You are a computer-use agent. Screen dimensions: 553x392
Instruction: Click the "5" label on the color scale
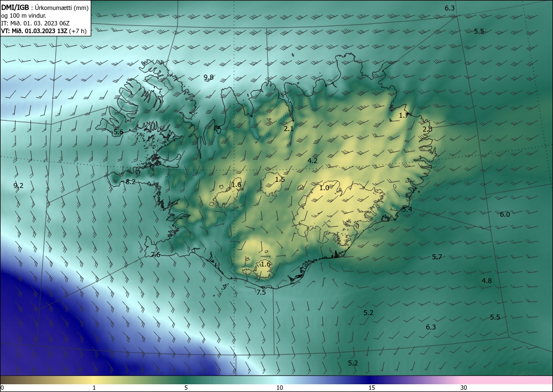[186, 388]
